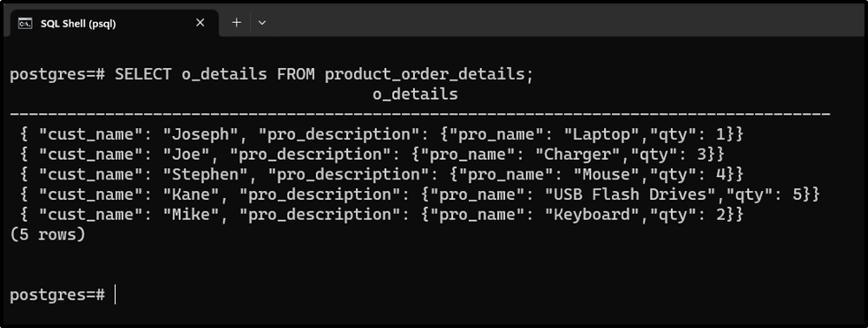Click the "Keyboard" product name value
The image size is (868, 328).
point(593,215)
